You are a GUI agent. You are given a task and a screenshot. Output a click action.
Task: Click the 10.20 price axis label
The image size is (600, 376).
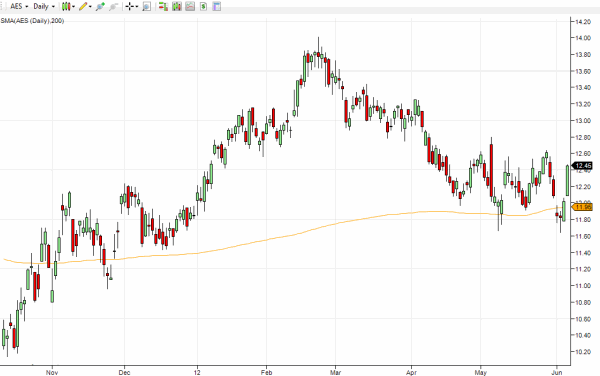[x=583, y=352]
